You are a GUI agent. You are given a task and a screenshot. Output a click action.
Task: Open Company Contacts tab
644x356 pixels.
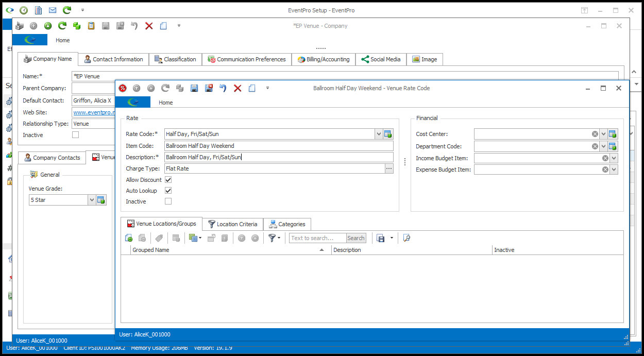52,158
